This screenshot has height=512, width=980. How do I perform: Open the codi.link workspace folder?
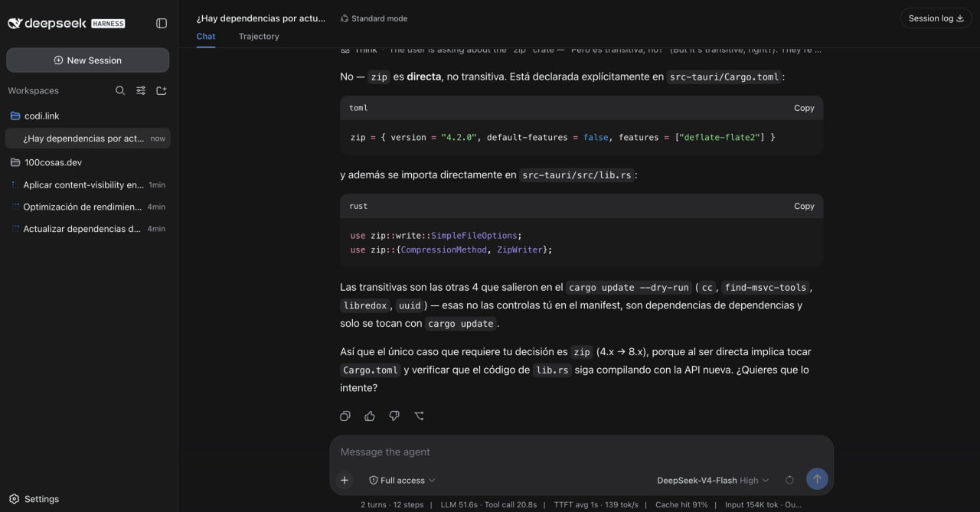[88, 116]
